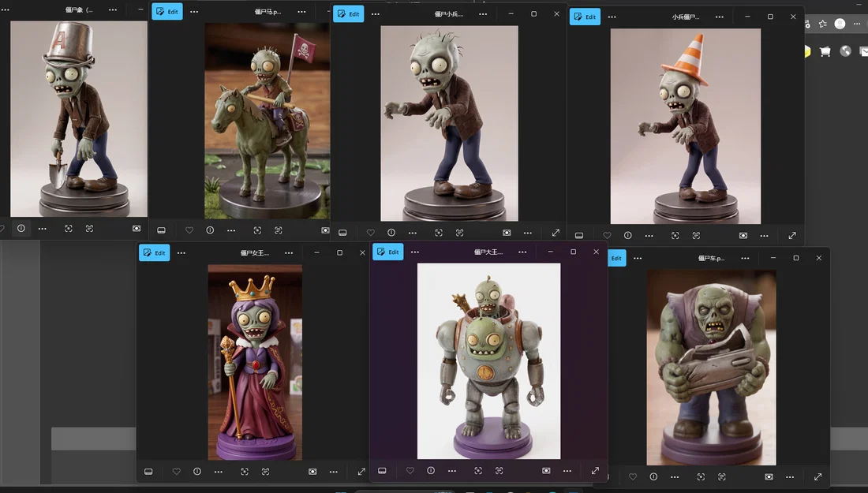
Task: Show file info in 僵尸女王 window
Action: coord(197,472)
